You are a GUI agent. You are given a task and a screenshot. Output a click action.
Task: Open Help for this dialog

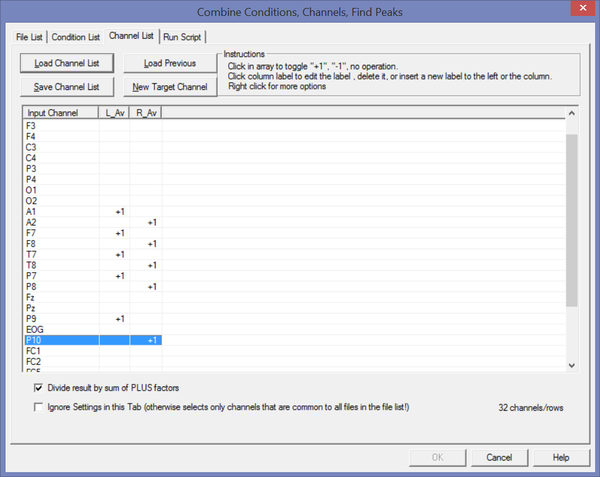[561, 457]
